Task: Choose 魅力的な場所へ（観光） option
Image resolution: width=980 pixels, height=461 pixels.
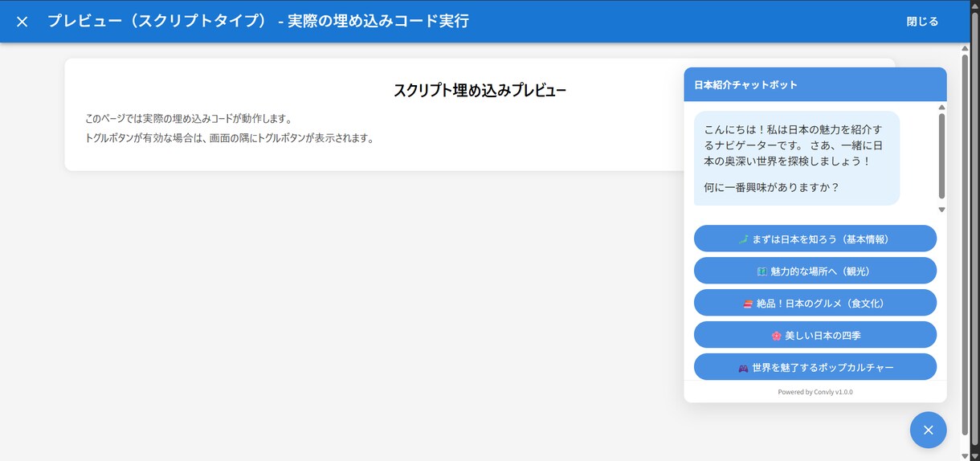Action: point(815,271)
